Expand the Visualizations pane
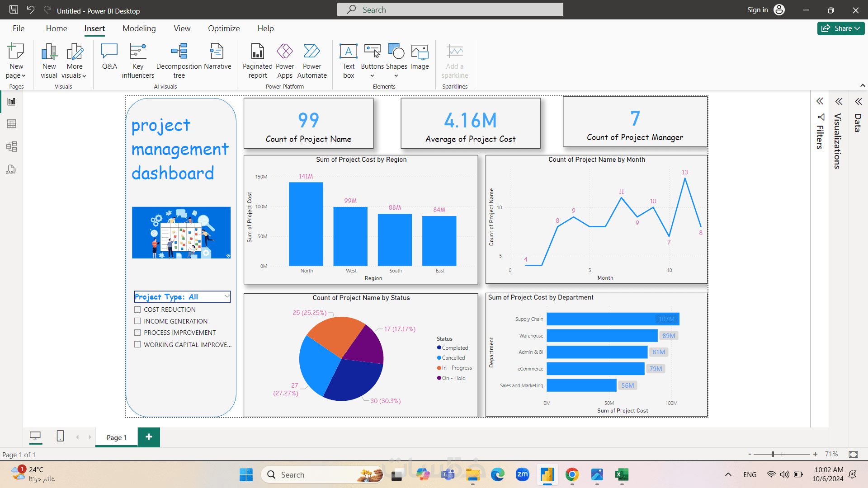868x488 pixels. (x=839, y=102)
